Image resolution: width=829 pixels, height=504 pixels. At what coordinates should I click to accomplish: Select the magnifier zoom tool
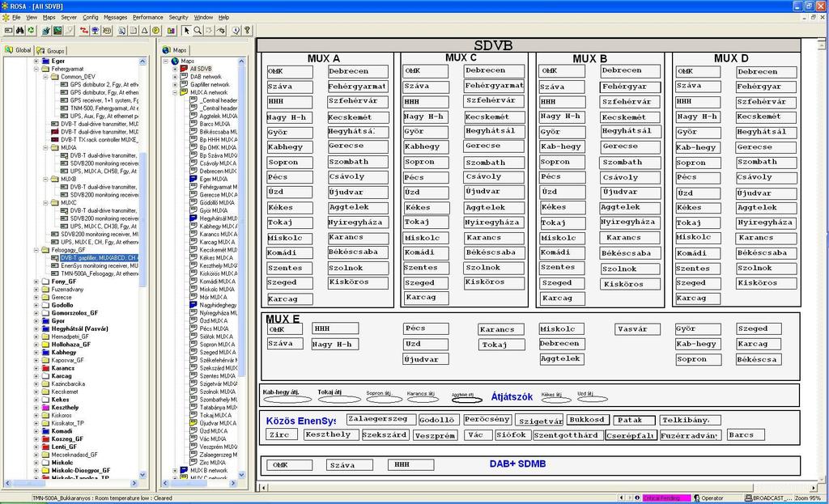tap(198, 31)
